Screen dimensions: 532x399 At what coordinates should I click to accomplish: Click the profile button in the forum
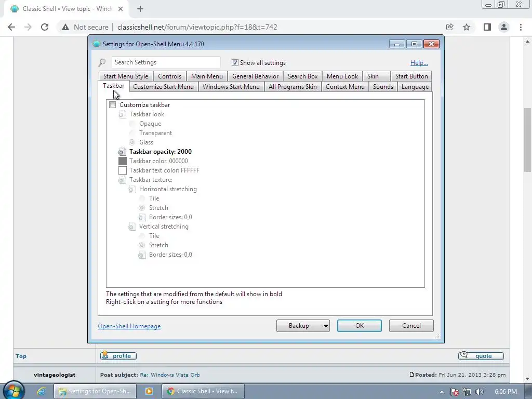[x=118, y=356]
